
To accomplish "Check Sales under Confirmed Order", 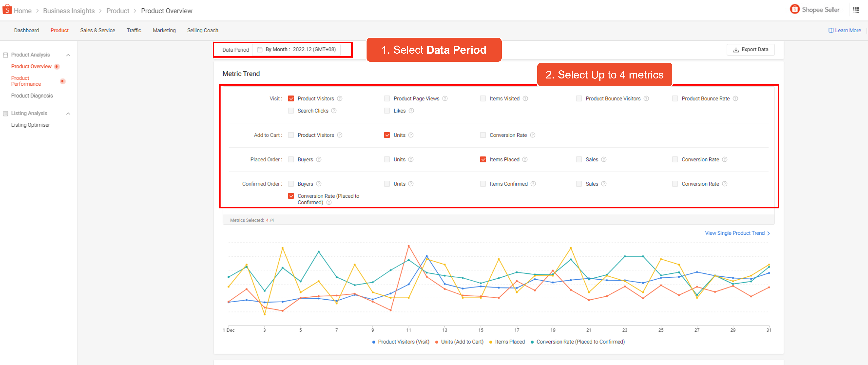I will 579,184.
